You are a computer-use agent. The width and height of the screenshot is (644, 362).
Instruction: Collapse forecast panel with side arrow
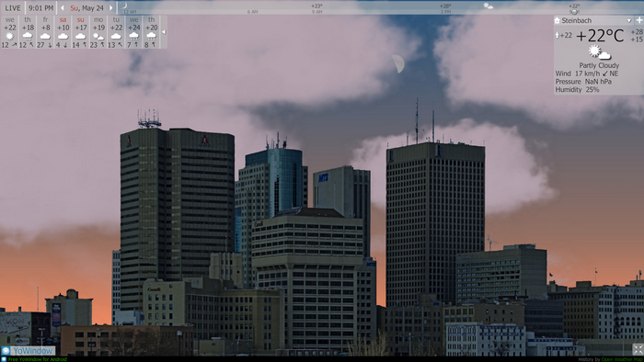click(x=164, y=32)
